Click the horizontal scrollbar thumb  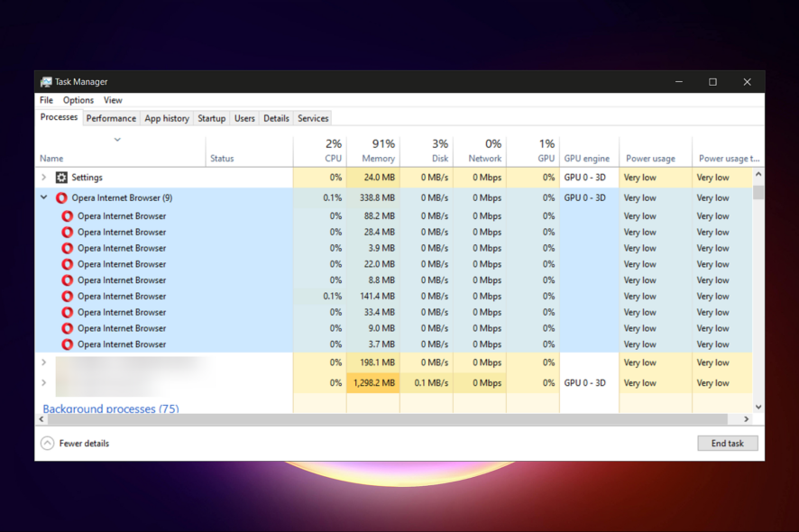pyautogui.click(x=388, y=419)
